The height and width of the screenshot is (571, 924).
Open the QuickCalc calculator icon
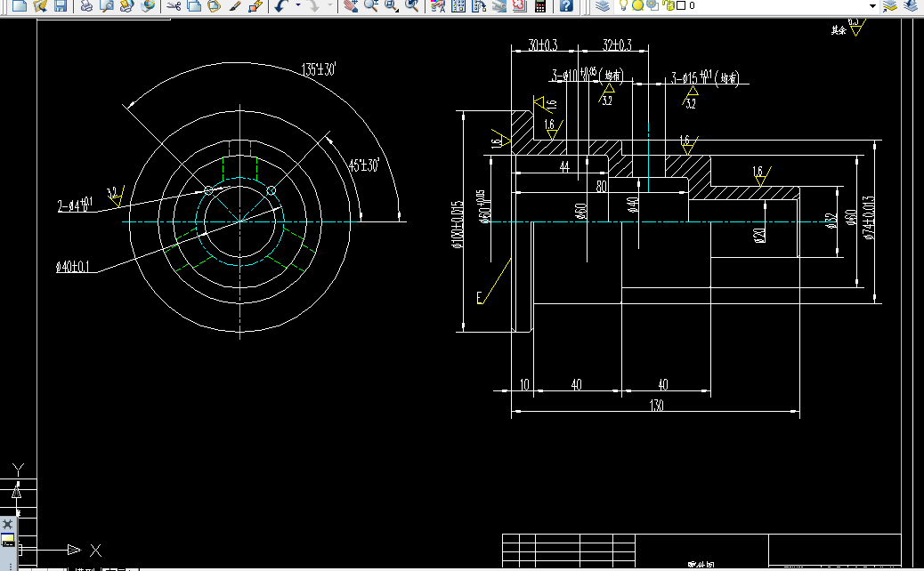pyautogui.click(x=539, y=6)
